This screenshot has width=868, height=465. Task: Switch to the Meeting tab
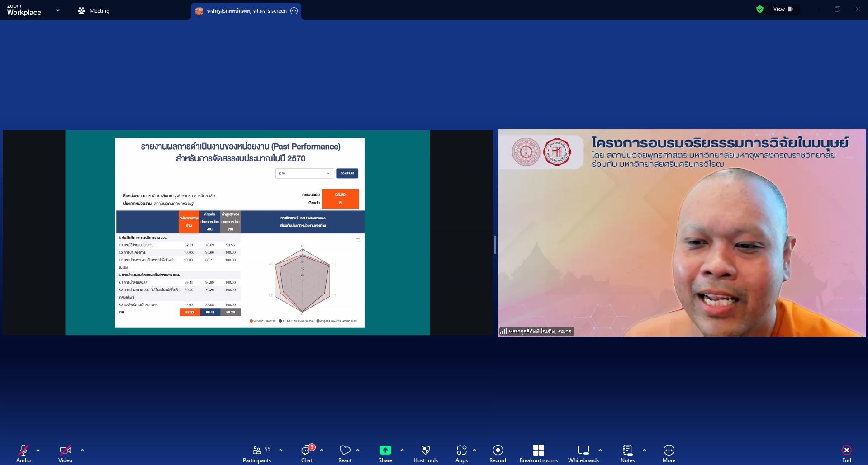click(x=94, y=11)
